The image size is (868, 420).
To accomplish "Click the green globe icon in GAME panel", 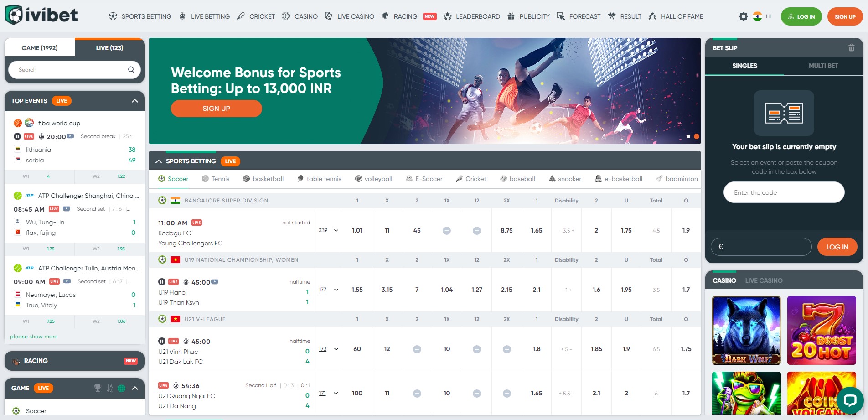I will click(121, 388).
